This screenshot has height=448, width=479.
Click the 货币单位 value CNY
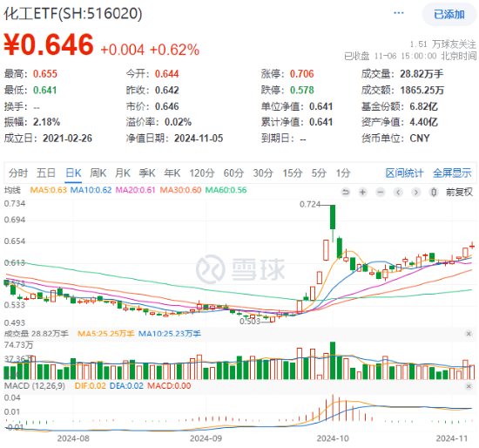420,139
